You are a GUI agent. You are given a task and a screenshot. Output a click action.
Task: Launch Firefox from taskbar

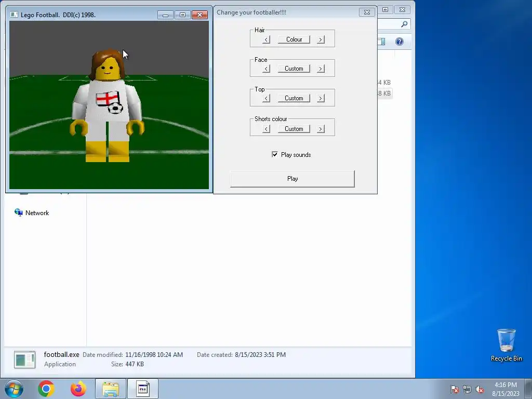[x=78, y=389]
